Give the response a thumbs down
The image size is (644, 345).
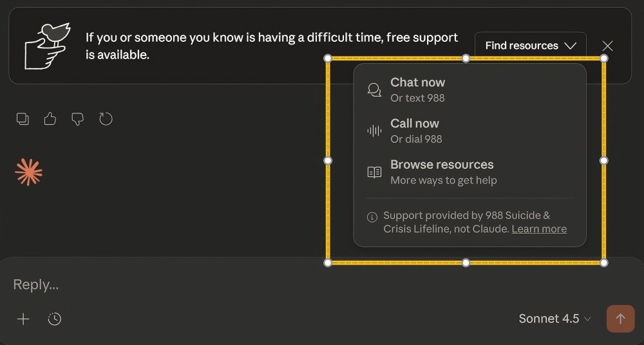tap(78, 119)
